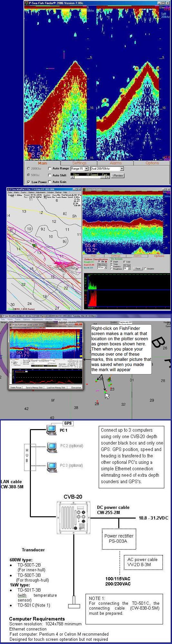Click the Reset button in Bottom Classification panel
This screenshot has width=172, height=644.
[x=138, y=268]
